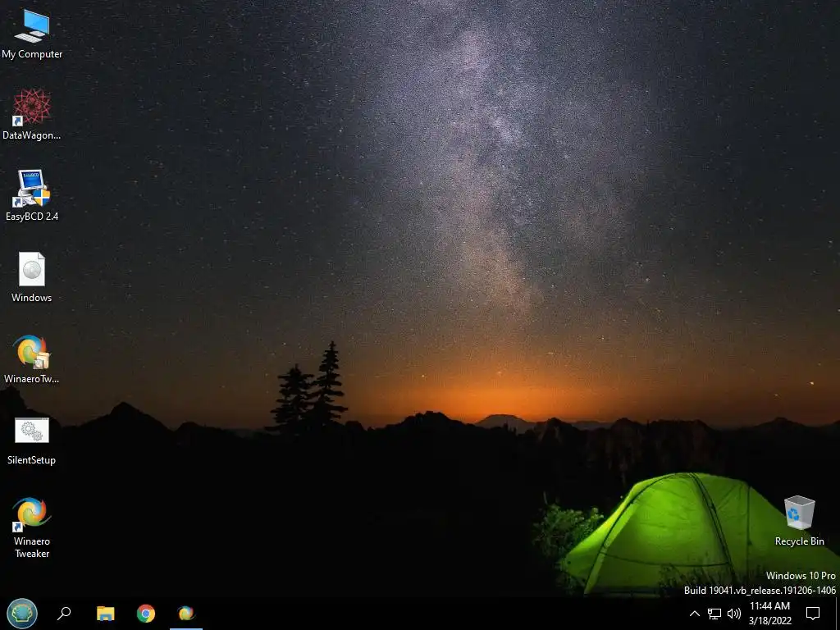Launch Google Chrome from the taskbar
The width and height of the screenshot is (840, 630).
pyautogui.click(x=146, y=613)
